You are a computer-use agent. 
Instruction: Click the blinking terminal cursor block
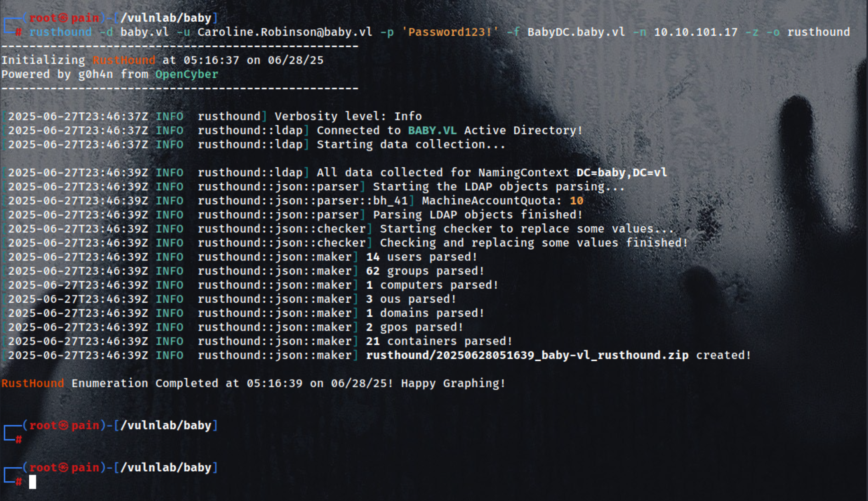(x=32, y=482)
